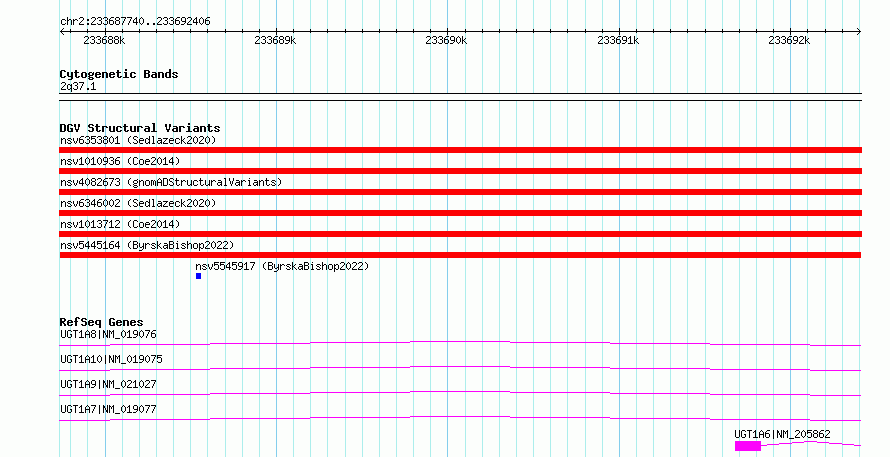Select the red bar under nsv6346002
890x457 pixels.
pyautogui.click(x=460, y=213)
